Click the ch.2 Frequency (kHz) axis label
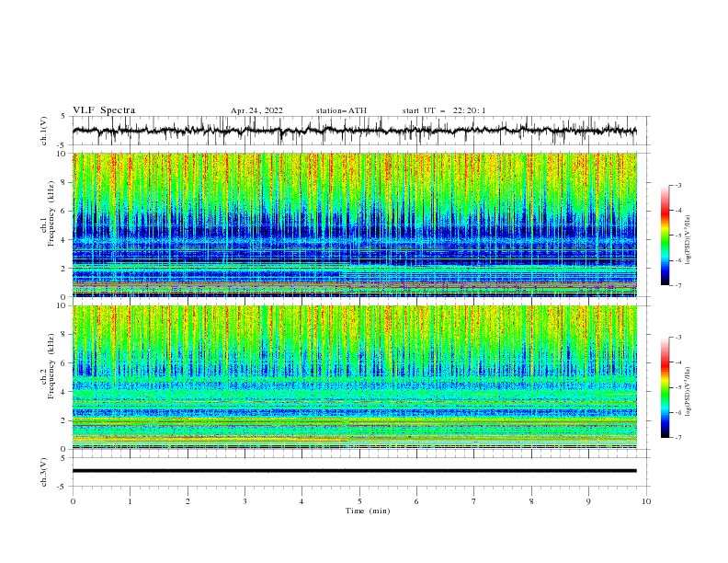The width and height of the screenshot is (728, 563). pyautogui.click(x=48, y=366)
